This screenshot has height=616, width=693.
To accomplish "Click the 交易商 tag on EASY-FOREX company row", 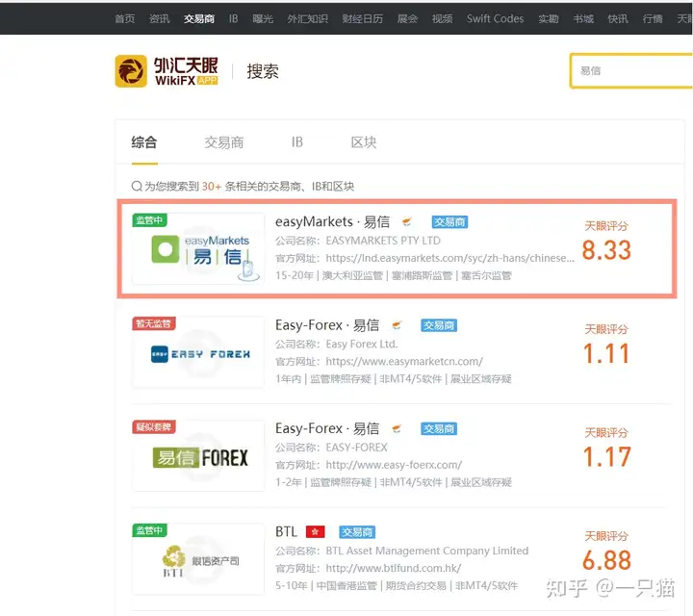I will click(439, 429).
